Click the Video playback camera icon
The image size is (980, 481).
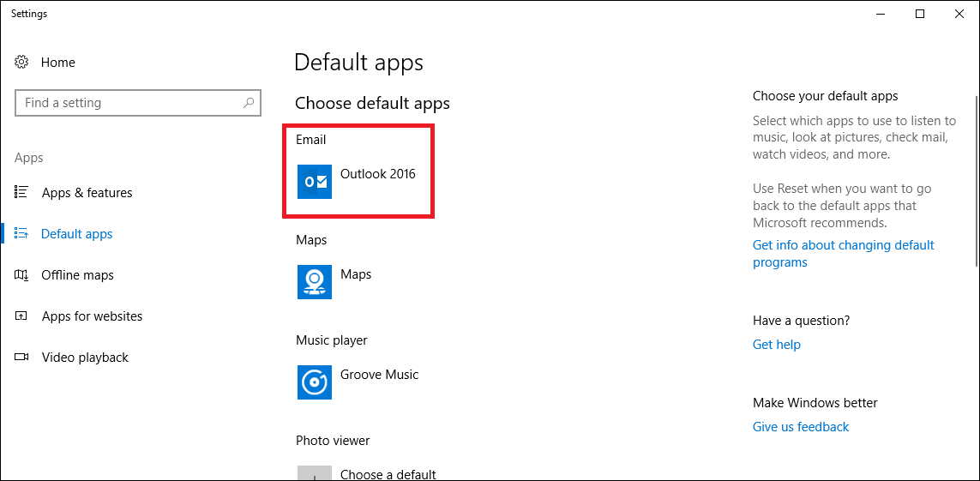click(x=21, y=358)
